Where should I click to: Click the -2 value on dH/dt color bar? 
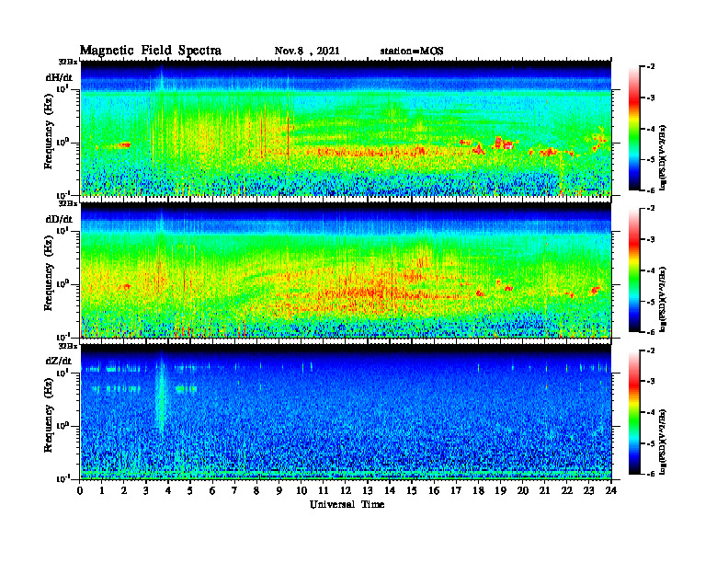651,67
